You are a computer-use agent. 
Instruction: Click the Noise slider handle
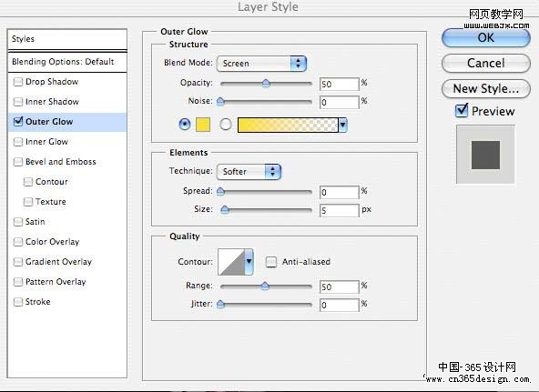(x=220, y=101)
